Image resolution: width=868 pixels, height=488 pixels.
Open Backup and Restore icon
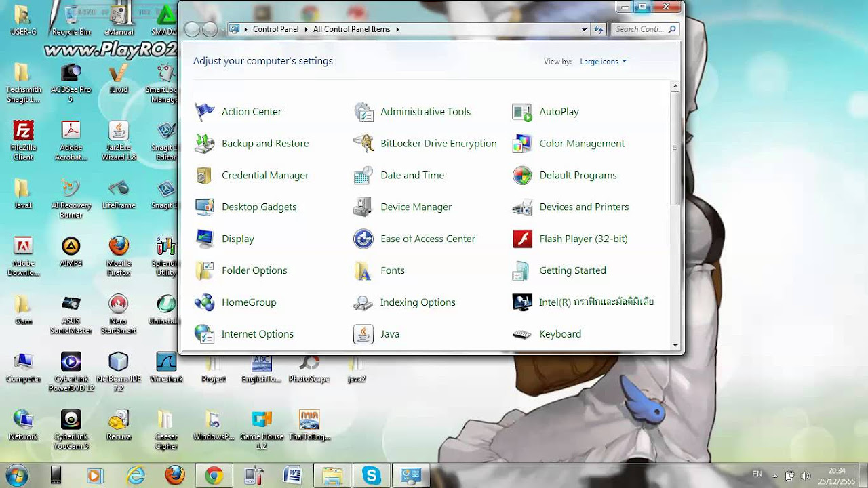point(204,144)
